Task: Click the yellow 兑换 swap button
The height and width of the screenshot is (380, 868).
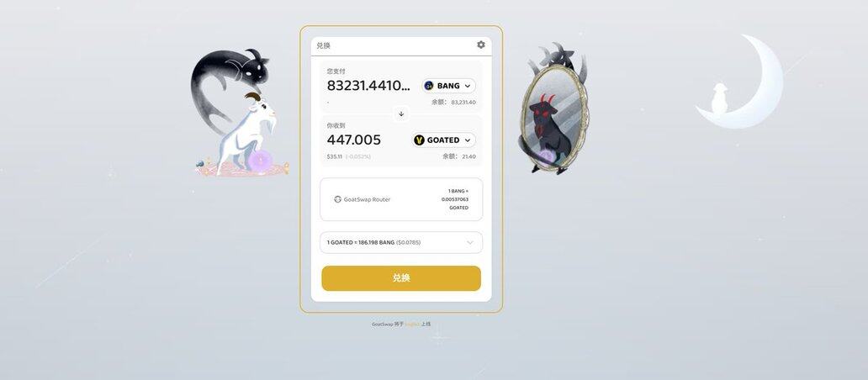Action: pos(401,278)
